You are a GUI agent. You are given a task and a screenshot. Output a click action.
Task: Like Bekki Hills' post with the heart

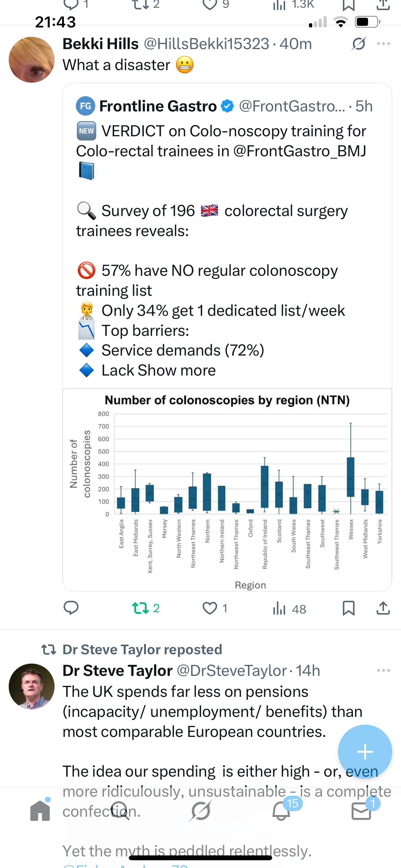click(210, 608)
